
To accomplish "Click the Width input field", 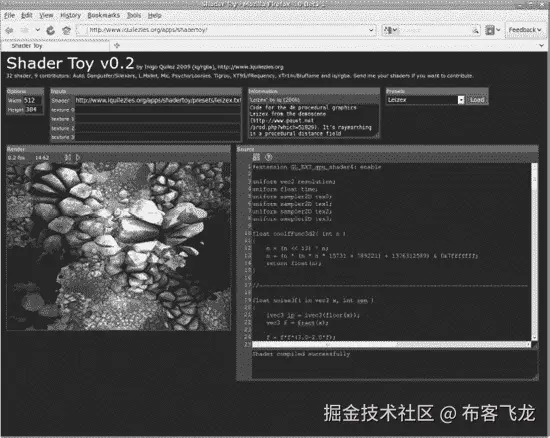I will (33, 100).
